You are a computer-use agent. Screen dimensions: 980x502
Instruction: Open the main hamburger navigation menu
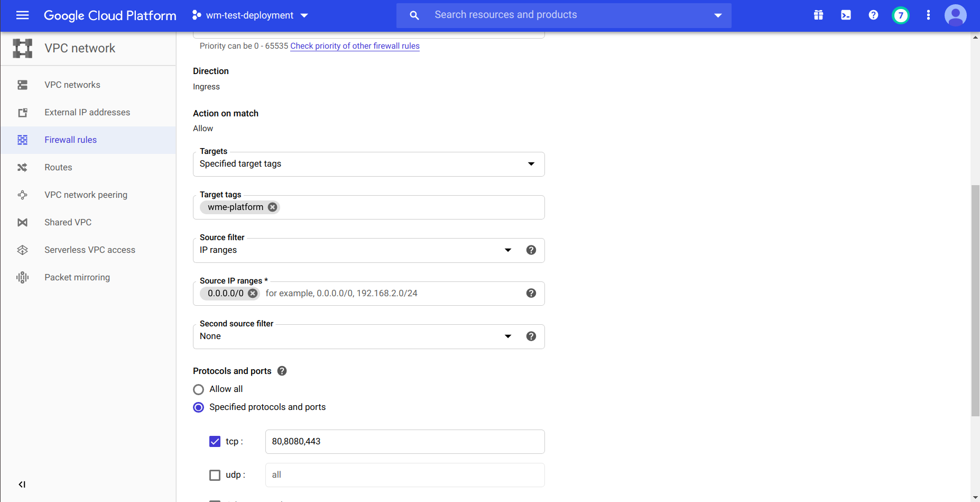click(x=22, y=15)
